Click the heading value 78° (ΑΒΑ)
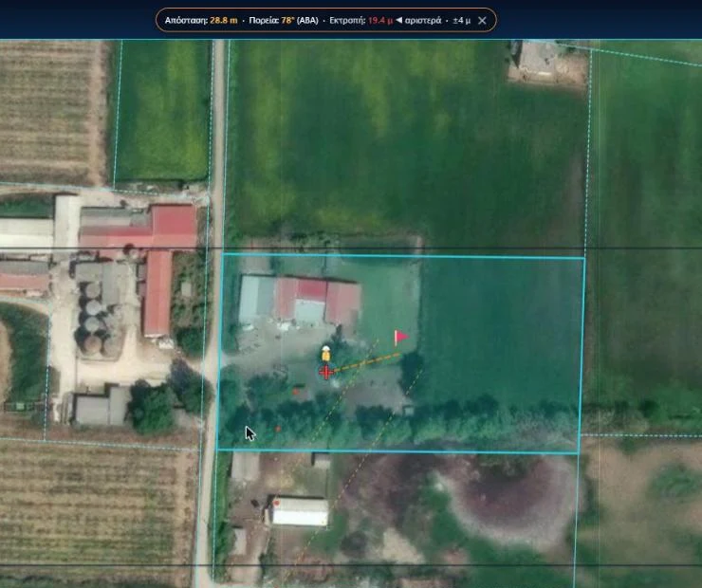 click(x=300, y=21)
